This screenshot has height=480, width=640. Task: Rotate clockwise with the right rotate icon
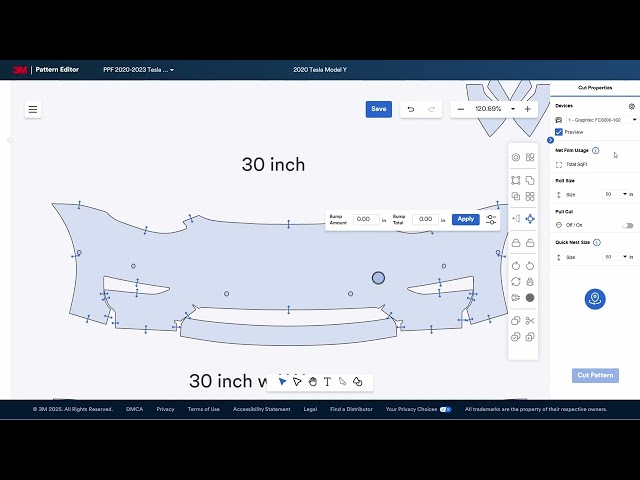click(x=530, y=266)
